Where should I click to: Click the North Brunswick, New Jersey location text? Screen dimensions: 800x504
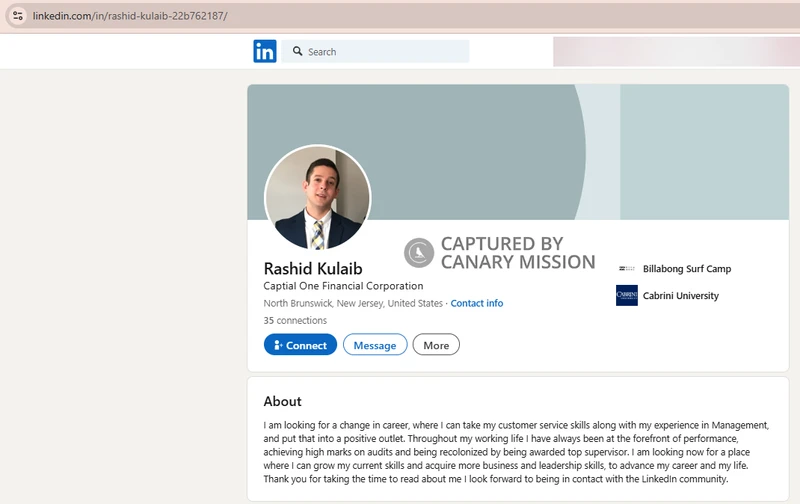353,303
